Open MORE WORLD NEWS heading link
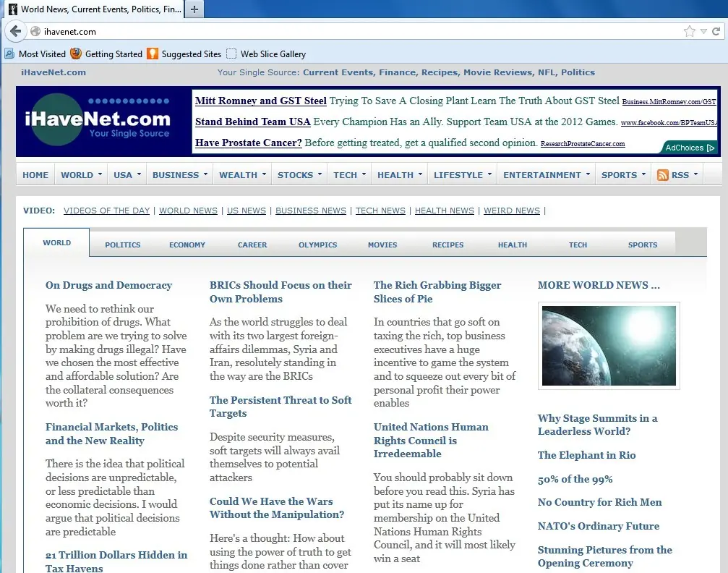 (599, 285)
